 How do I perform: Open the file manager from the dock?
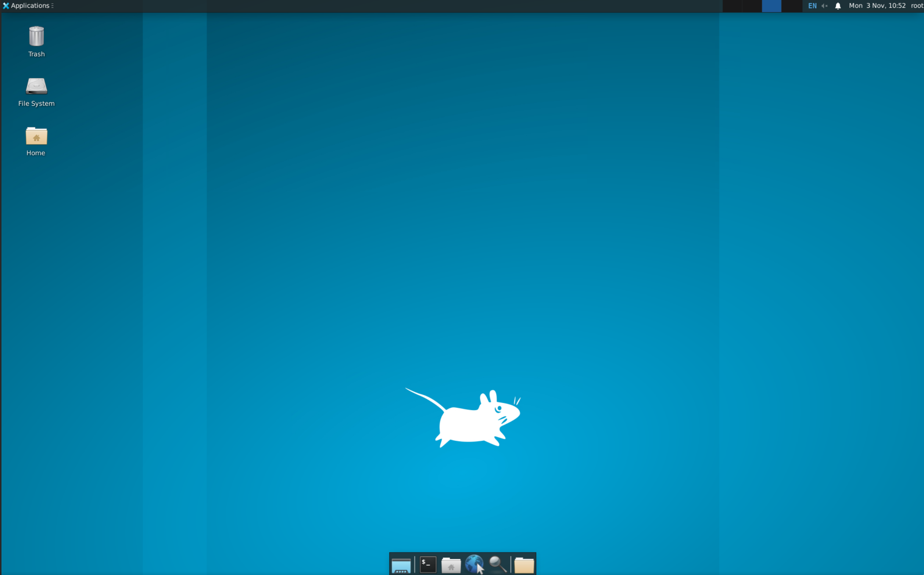[x=451, y=565]
